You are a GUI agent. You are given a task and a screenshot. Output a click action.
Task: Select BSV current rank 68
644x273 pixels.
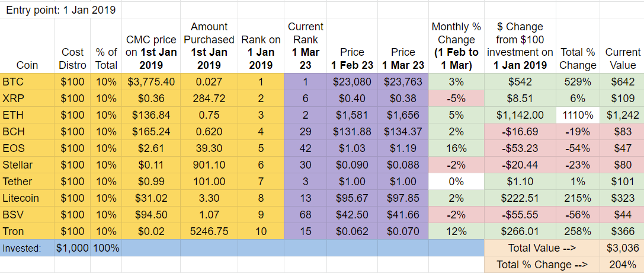tap(305, 215)
